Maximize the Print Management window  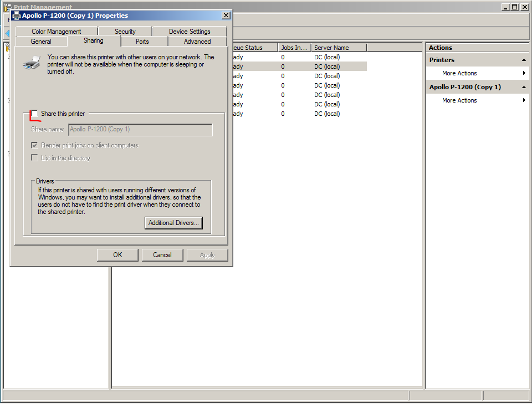coord(515,7)
